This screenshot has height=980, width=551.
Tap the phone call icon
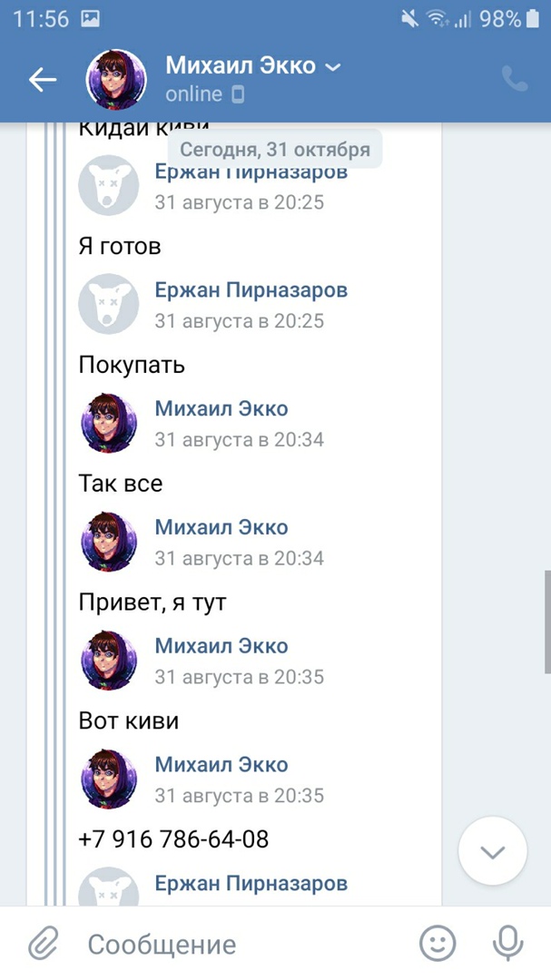(x=515, y=80)
